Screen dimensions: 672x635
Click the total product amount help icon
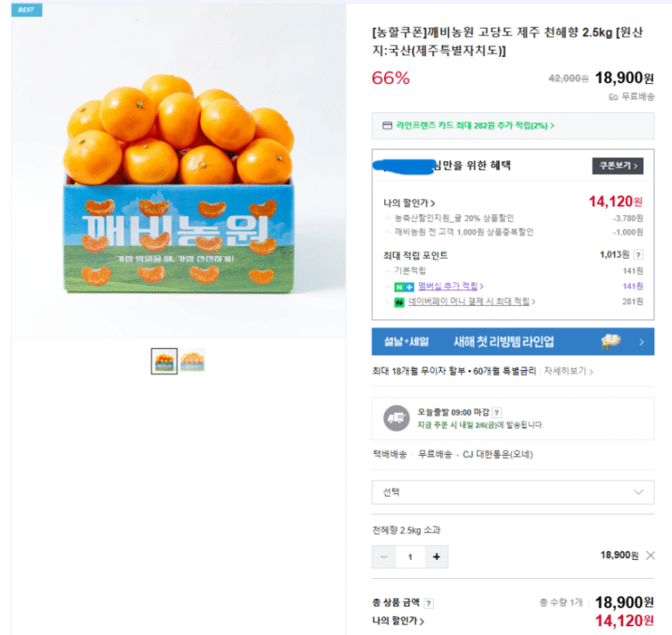(429, 603)
